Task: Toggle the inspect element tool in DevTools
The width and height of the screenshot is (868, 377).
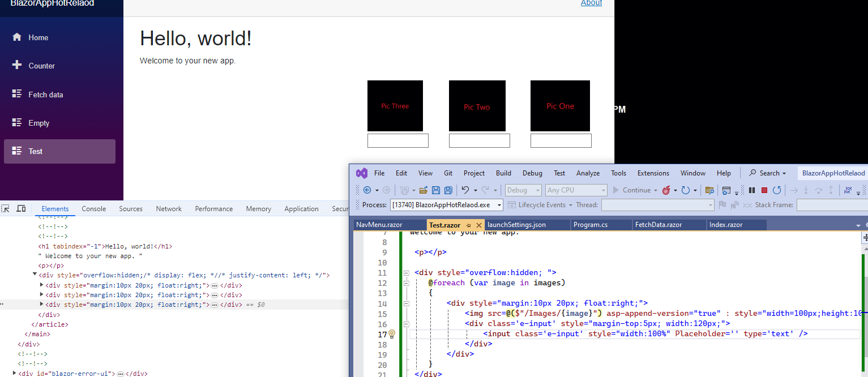Action: 6,208
